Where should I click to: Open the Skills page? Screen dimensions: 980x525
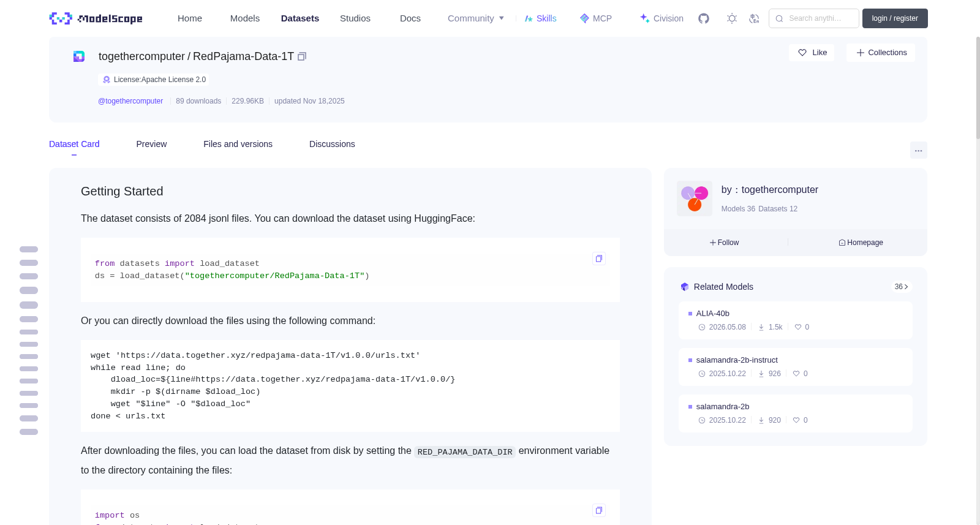coord(541,18)
